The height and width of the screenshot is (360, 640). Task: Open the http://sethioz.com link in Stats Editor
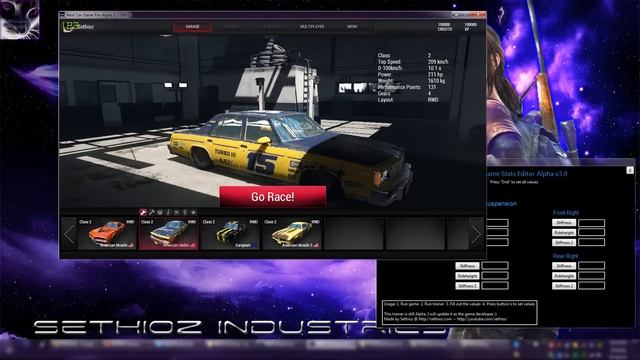coord(435,319)
